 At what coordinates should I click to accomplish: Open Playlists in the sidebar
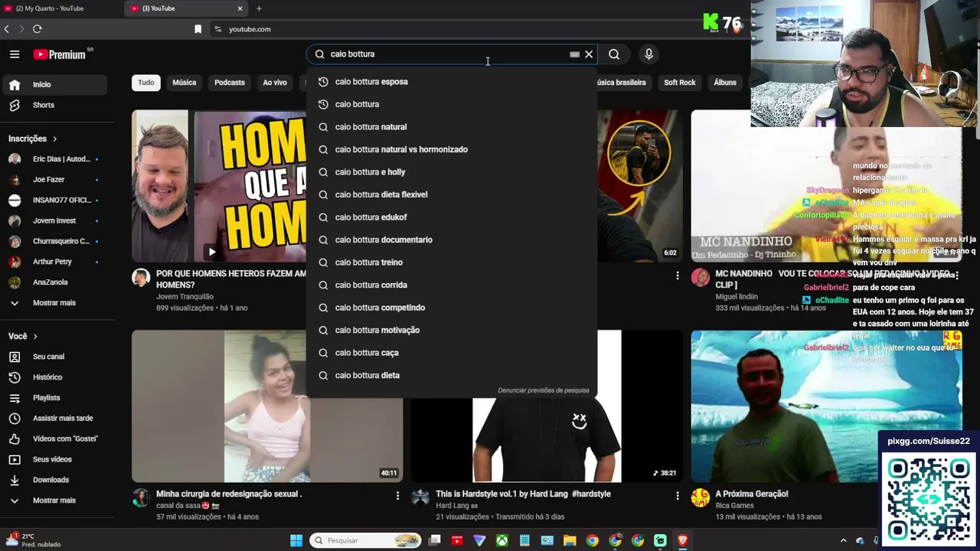(x=55, y=398)
